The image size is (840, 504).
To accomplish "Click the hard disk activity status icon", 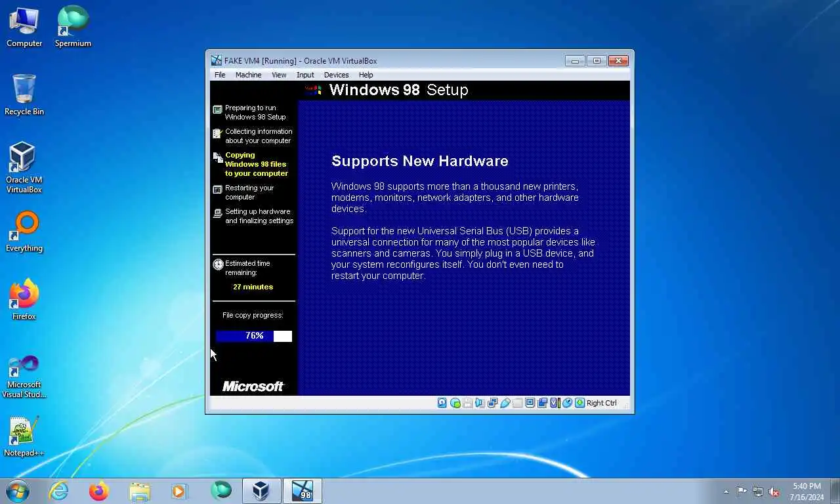I will pyautogui.click(x=442, y=403).
